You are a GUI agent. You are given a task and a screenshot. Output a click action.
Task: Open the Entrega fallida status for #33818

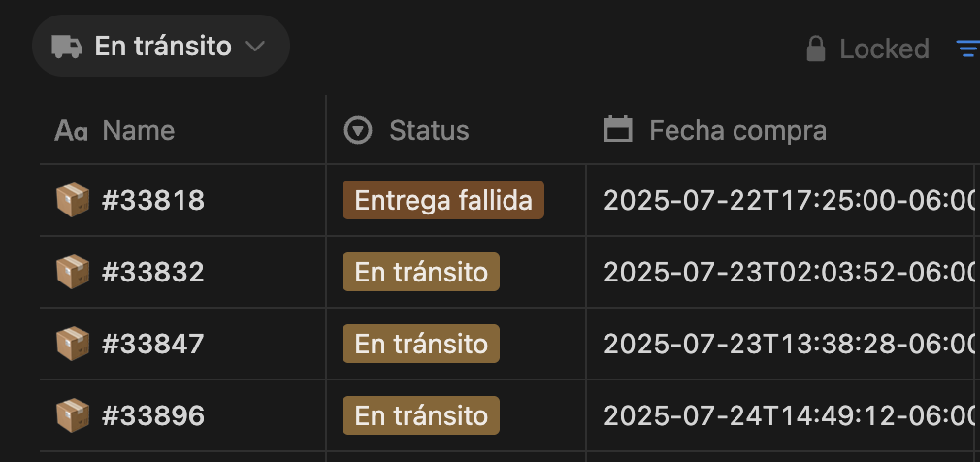(x=442, y=201)
